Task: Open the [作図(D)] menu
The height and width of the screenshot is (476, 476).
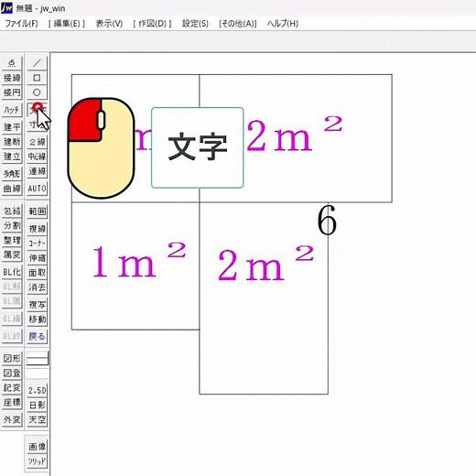Action: pos(152,24)
